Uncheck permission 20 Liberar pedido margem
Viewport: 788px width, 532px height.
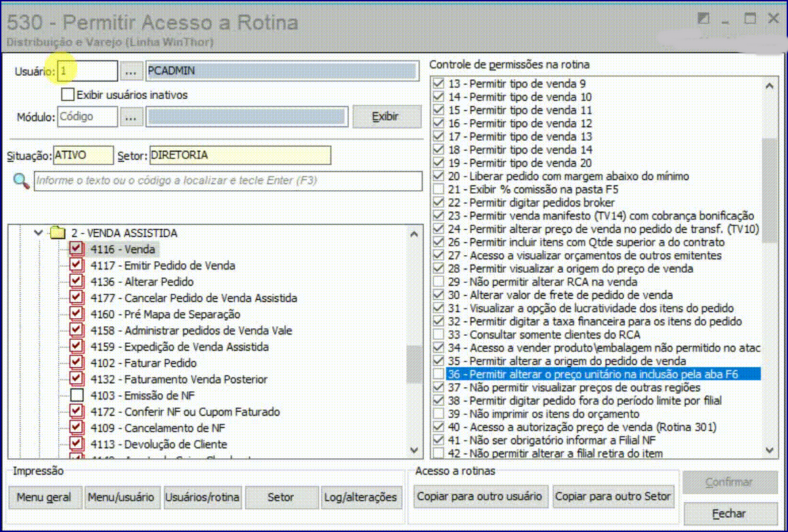click(439, 176)
